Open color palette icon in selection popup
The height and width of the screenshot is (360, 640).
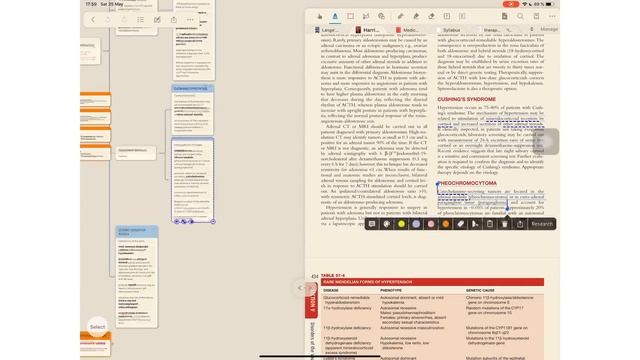(387, 224)
